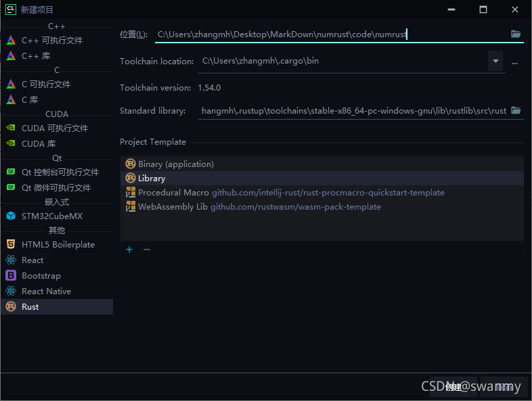Open folder browser for 位置 path
The height and width of the screenshot is (401, 532).
tap(516, 34)
